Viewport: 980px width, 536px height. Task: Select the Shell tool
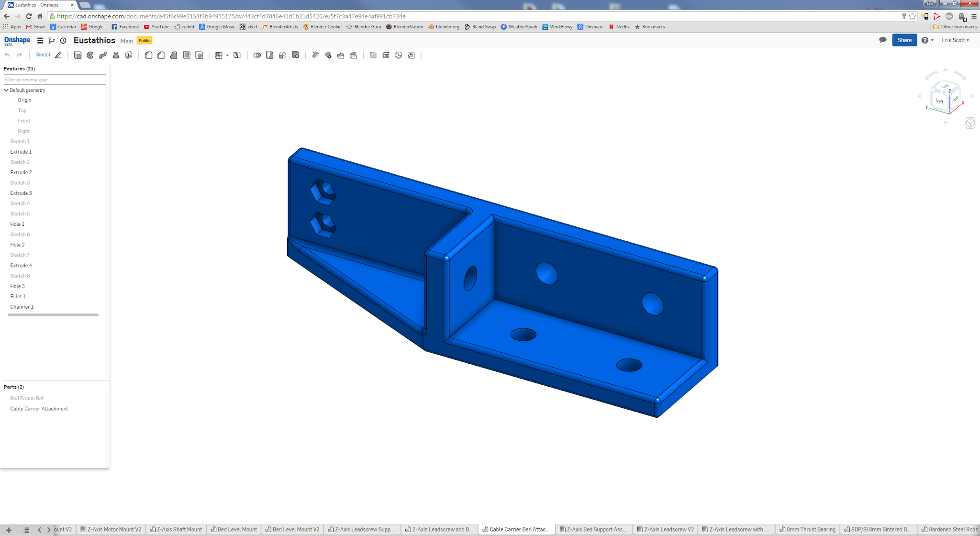coord(187,55)
